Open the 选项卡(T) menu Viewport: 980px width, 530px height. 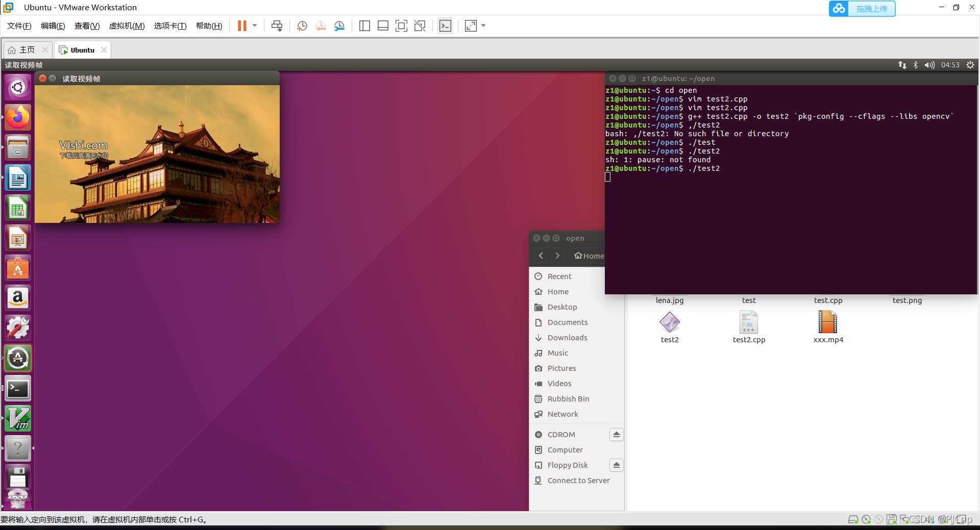click(x=170, y=26)
